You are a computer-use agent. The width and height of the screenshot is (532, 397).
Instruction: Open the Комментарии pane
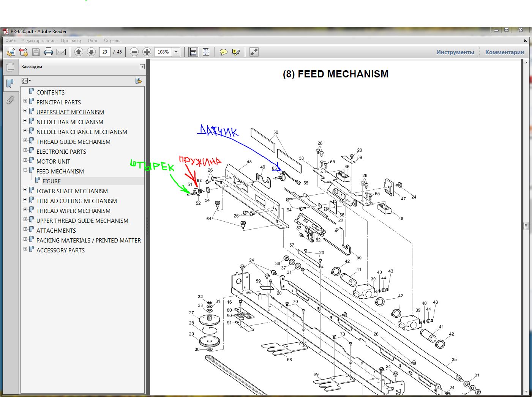pyautogui.click(x=504, y=52)
